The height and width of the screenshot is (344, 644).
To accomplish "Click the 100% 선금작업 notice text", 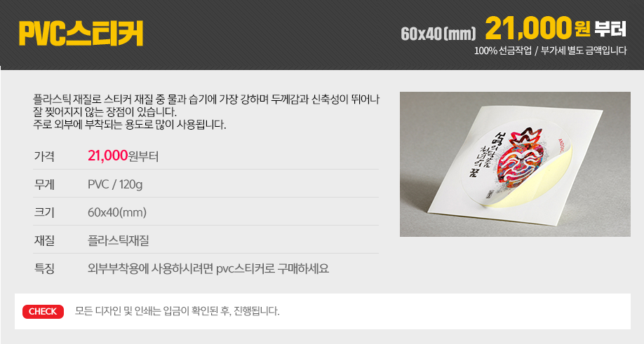I will click(503, 51).
